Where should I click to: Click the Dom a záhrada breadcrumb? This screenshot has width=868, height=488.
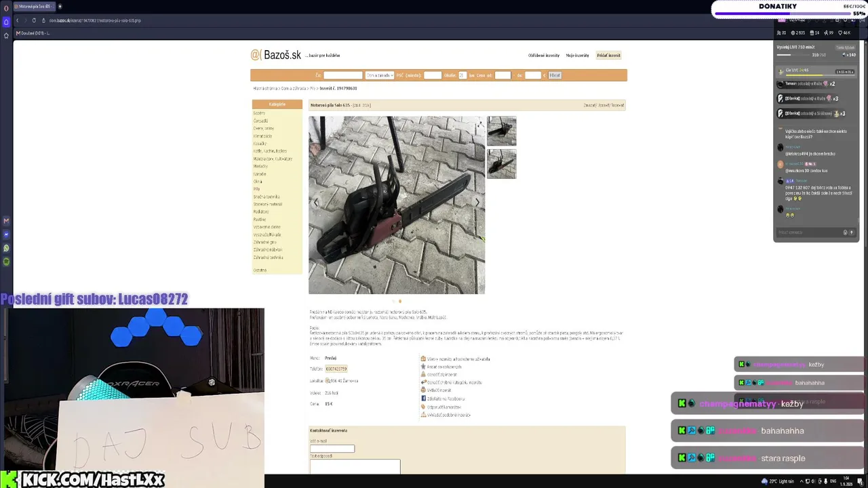point(295,88)
